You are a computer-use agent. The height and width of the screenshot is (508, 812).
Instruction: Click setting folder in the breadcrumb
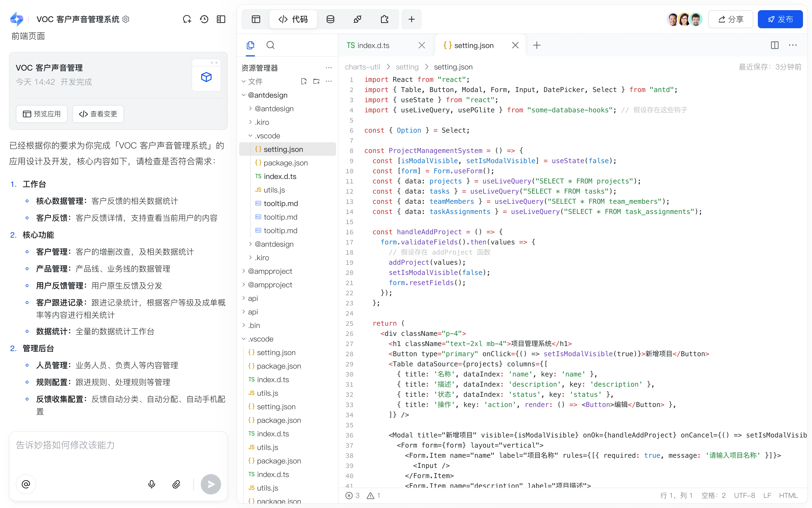click(x=407, y=67)
